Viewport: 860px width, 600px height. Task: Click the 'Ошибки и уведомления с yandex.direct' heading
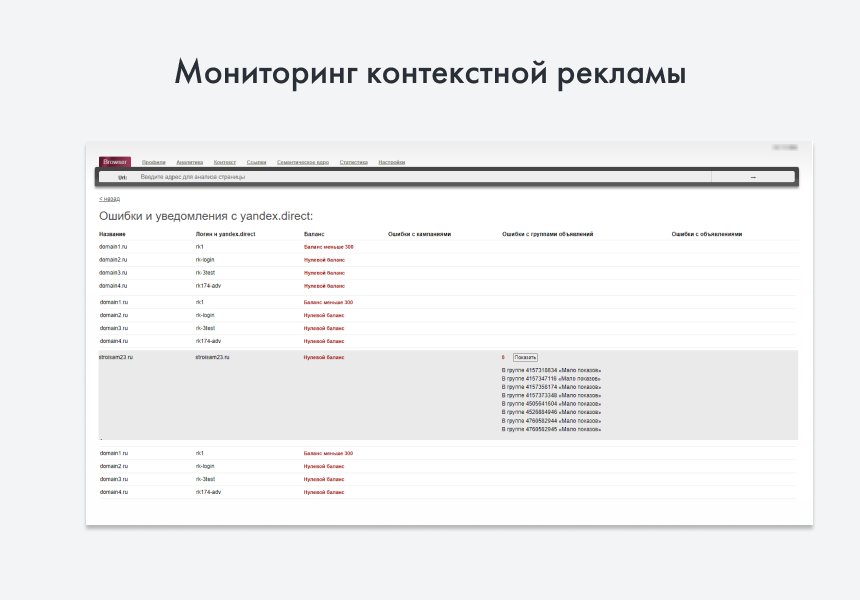pos(206,216)
